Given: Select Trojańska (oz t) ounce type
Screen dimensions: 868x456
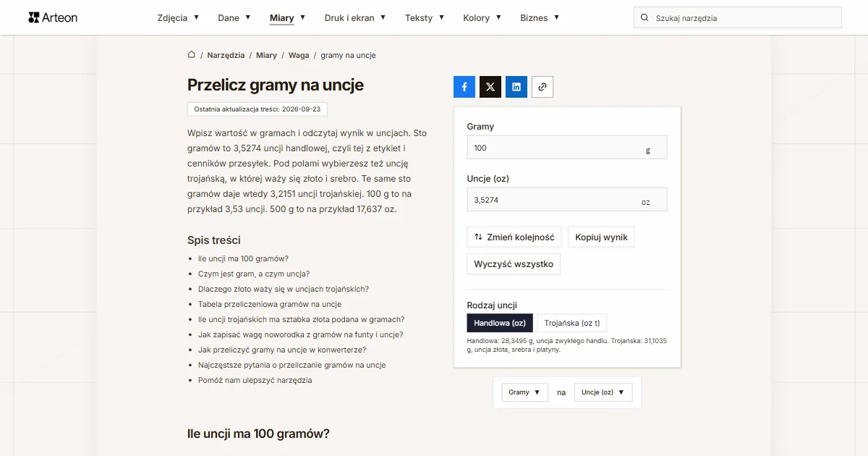Looking at the screenshot, I should (571, 323).
